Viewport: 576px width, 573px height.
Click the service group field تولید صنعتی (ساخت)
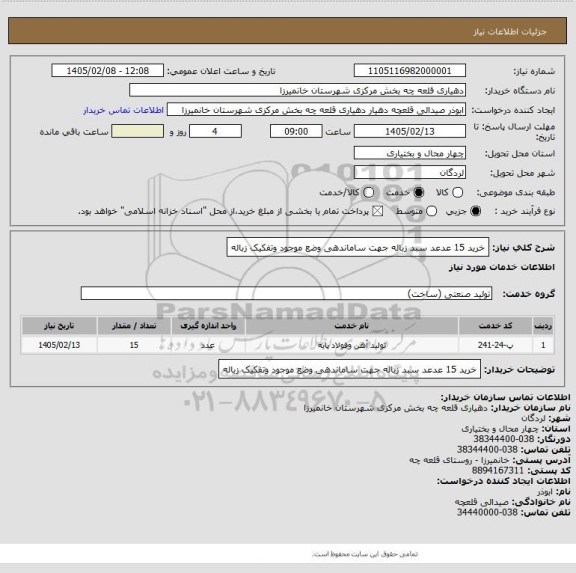pyautogui.click(x=286, y=293)
